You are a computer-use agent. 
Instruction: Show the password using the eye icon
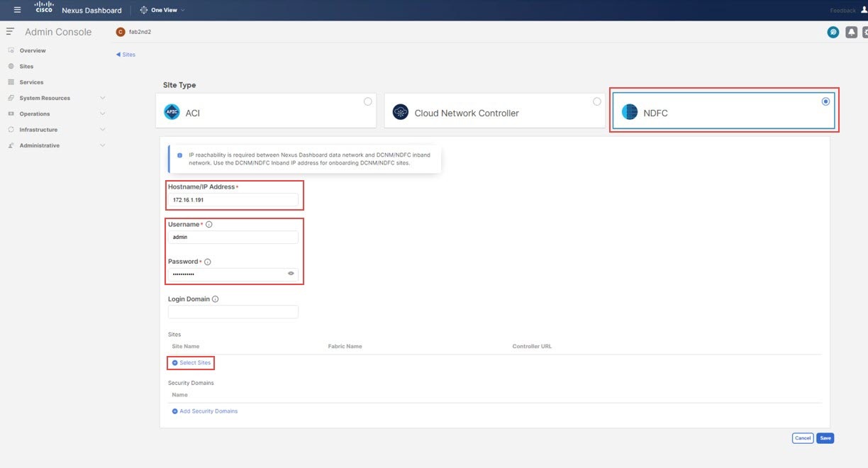(290, 273)
